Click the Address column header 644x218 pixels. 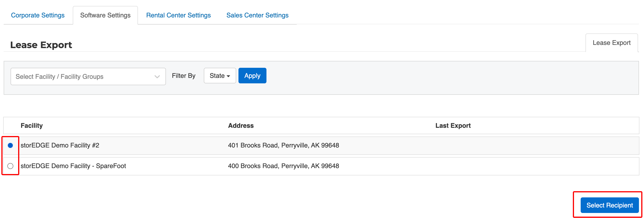(x=241, y=125)
